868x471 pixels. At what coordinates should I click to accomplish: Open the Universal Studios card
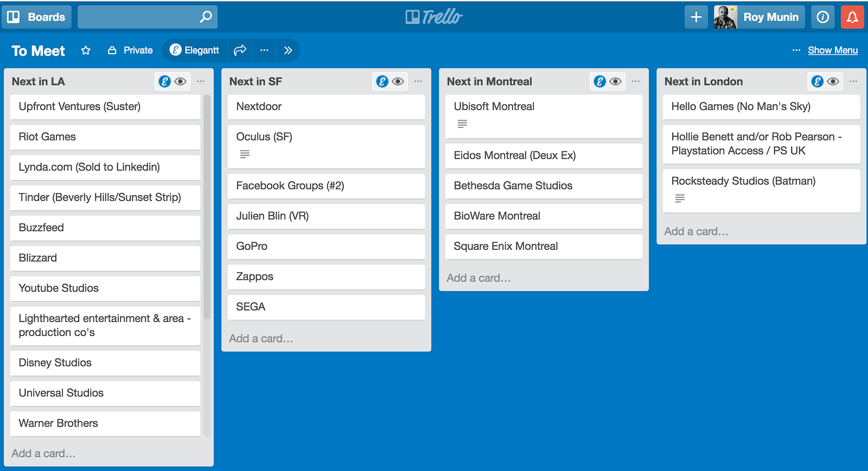(105, 393)
